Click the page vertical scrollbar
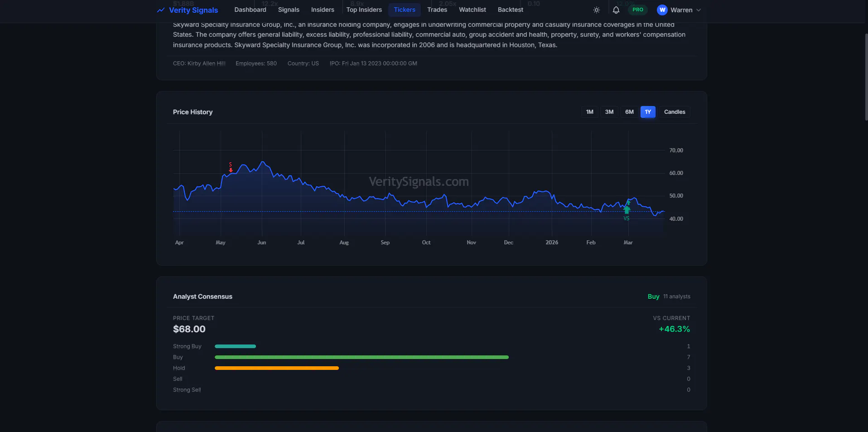Image resolution: width=868 pixels, height=432 pixels. click(x=866, y=77)
